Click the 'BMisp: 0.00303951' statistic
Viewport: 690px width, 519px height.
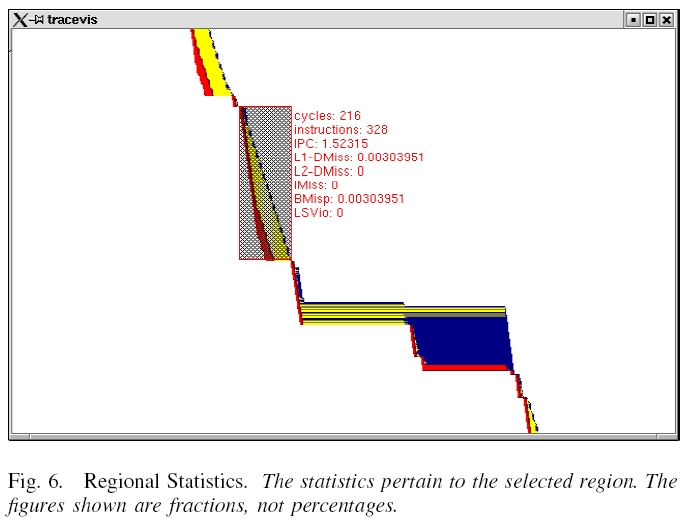[349, 199]
